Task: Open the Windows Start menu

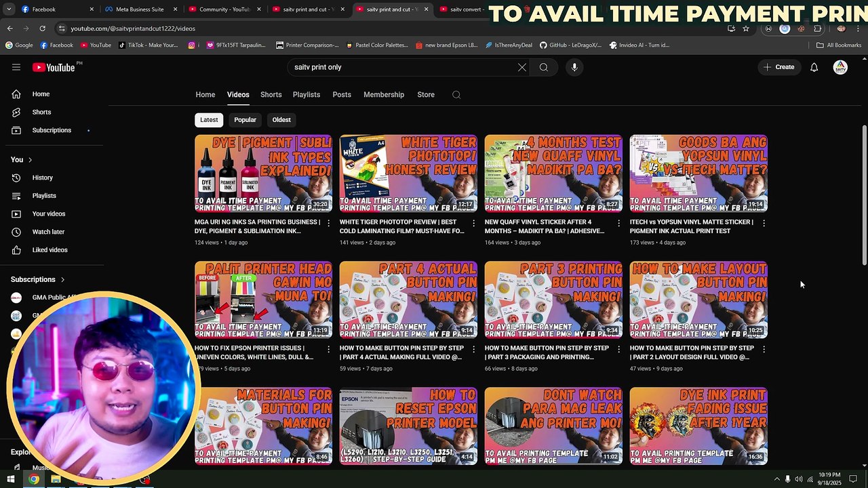Action: [x=11, y=479]
